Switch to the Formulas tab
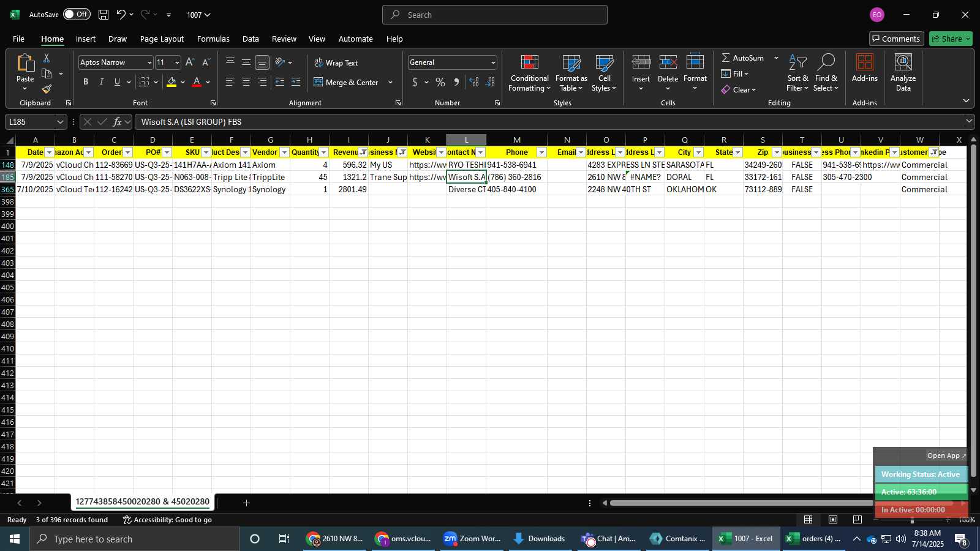The height and width of the screenshot is (551, 980). coord(213,39)
